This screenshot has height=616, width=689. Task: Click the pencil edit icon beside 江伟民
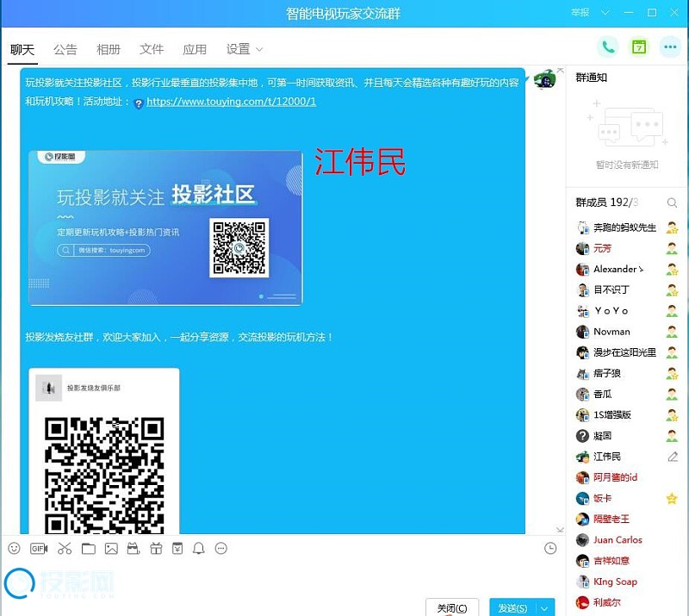(x=673, y=457)
